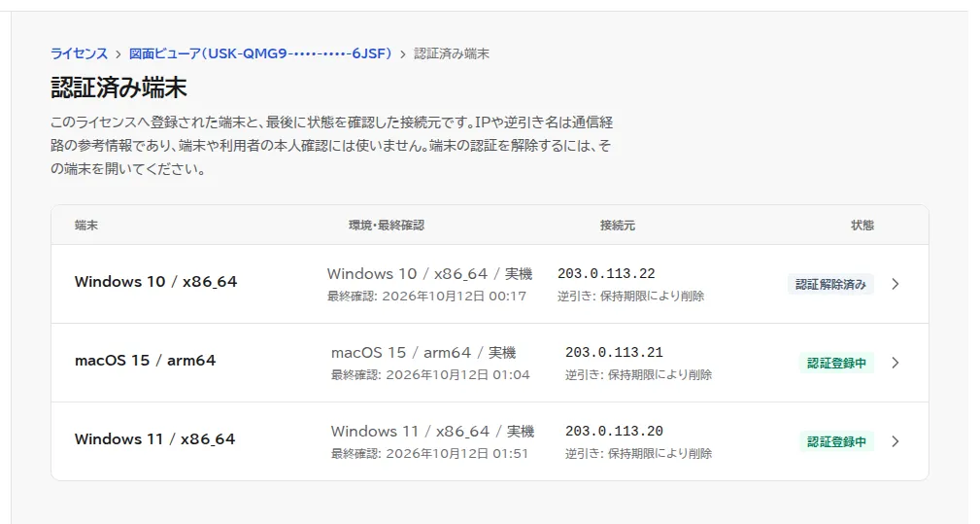Open the Windows 11 / x86_64 device name
Image resolution: width=980 pixels, height=524 pixels.
[x=155, y=439]
